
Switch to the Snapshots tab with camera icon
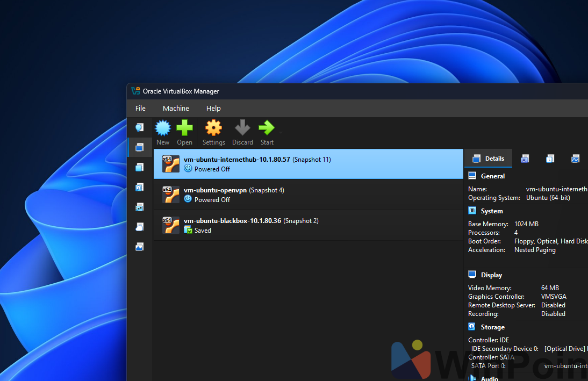tap(525, 159)
